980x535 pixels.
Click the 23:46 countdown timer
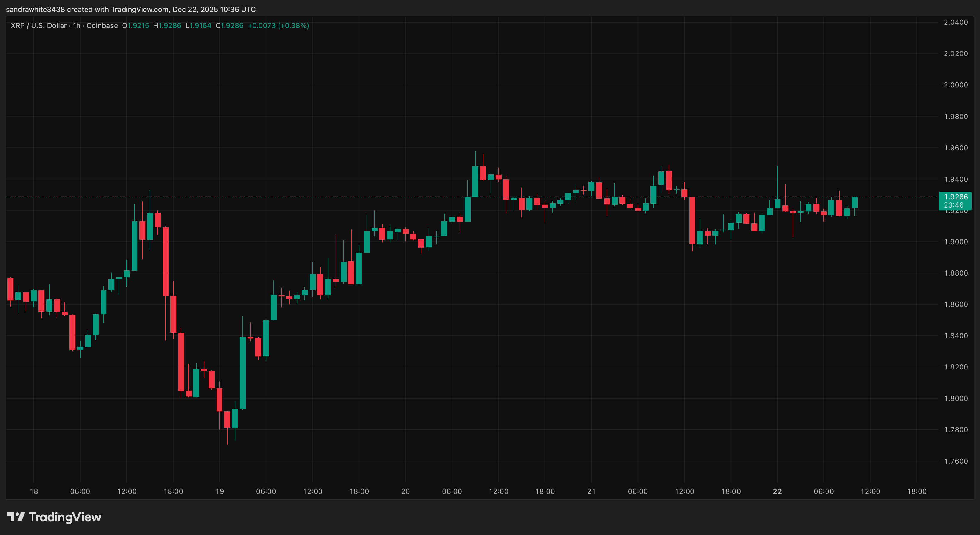coord(954,205)
